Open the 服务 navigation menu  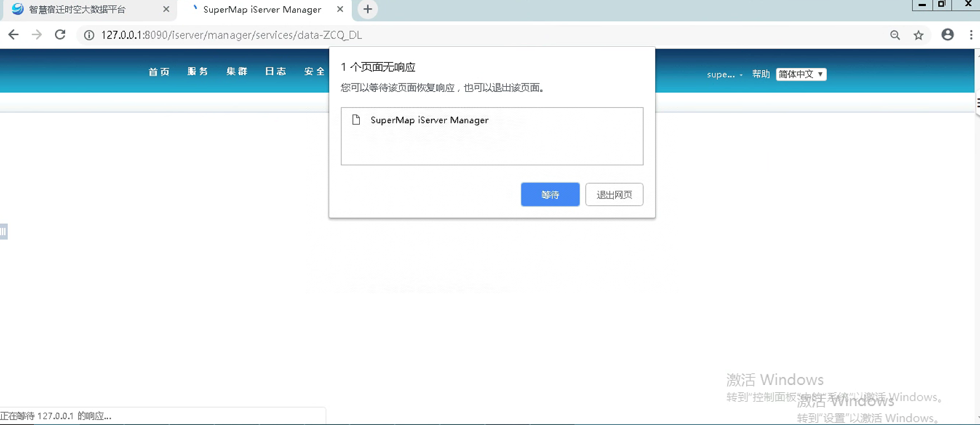coord(198,71)
